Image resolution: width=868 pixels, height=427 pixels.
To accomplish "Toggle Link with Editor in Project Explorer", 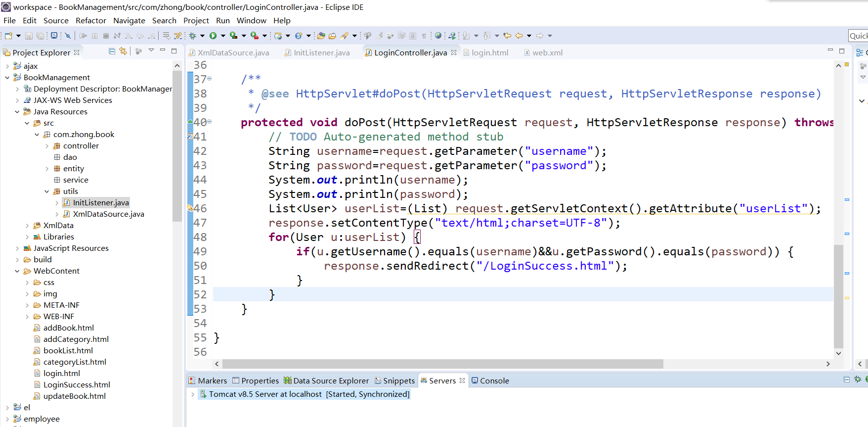I will 123,51.
